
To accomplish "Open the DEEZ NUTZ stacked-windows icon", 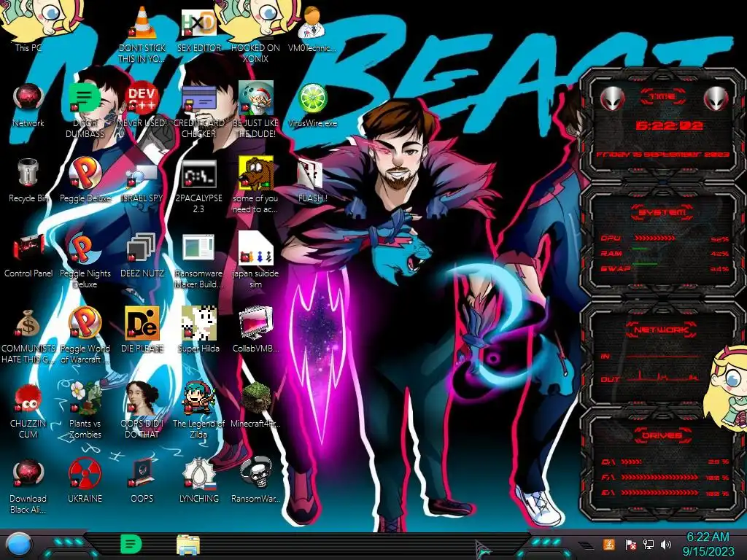I will [142, 248].
